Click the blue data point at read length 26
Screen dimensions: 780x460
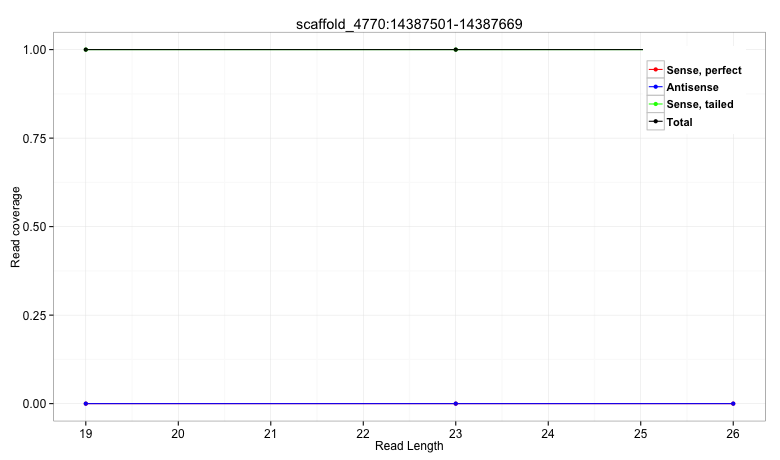coord(733,403)
